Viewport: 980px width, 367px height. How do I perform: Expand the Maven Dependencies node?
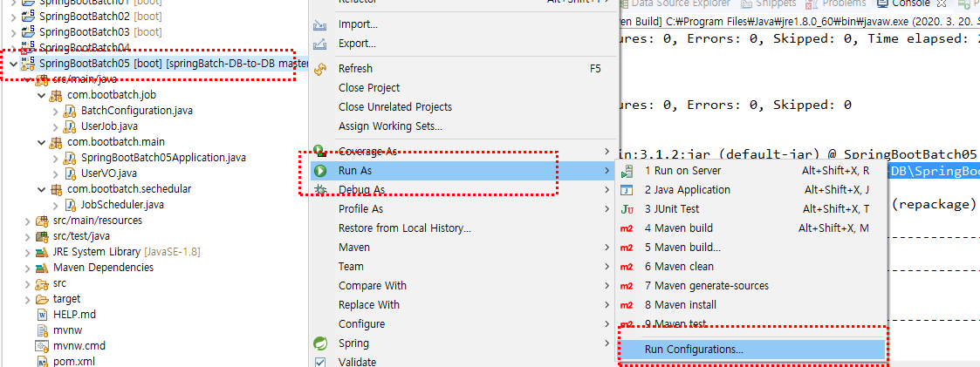coord(27,268)
